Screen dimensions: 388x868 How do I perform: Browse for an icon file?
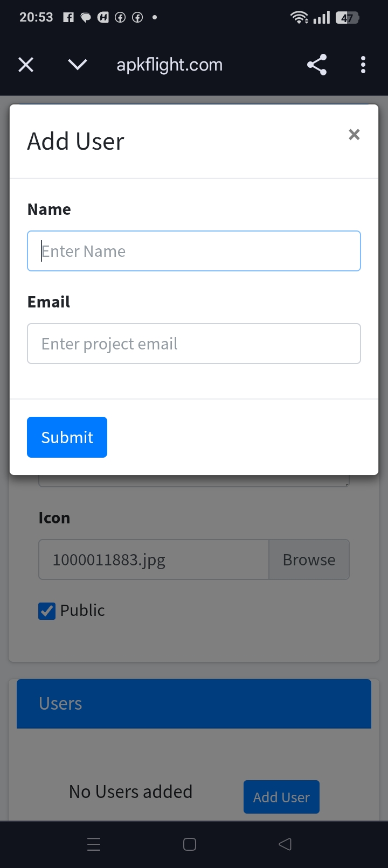[x=309, y=560]
